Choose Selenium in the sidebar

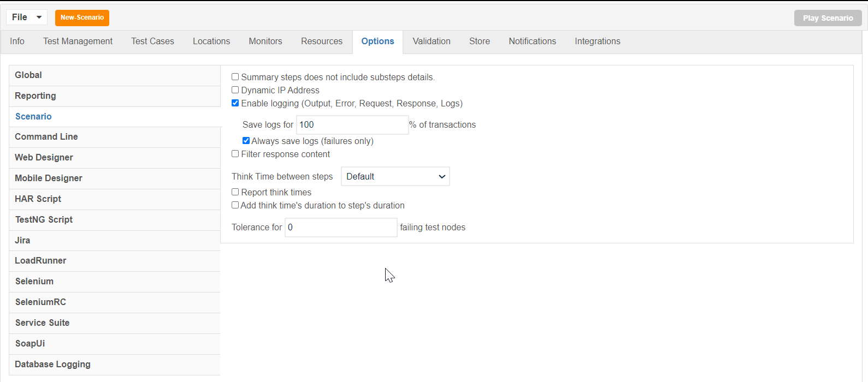point(115,282)
